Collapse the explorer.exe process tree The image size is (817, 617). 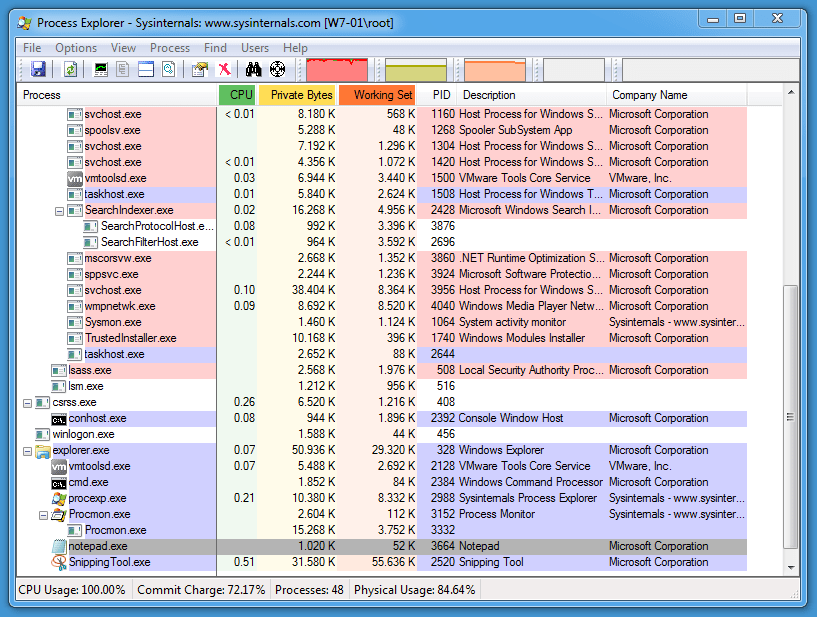[27, 451]
